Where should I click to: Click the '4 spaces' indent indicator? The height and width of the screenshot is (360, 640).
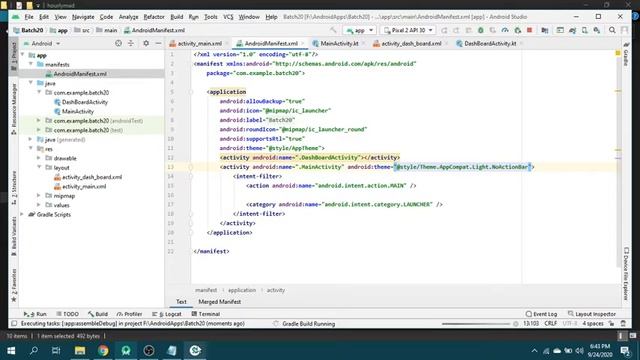click(593, 323)
